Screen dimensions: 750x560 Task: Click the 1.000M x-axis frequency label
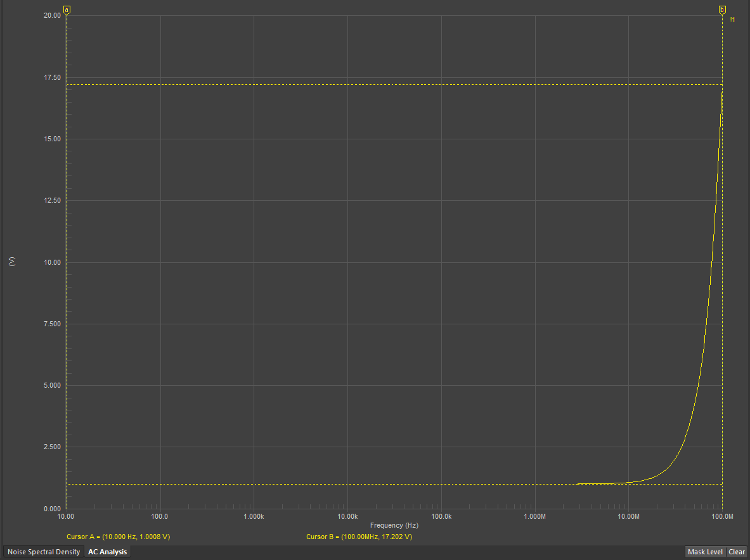click(534, 516)
